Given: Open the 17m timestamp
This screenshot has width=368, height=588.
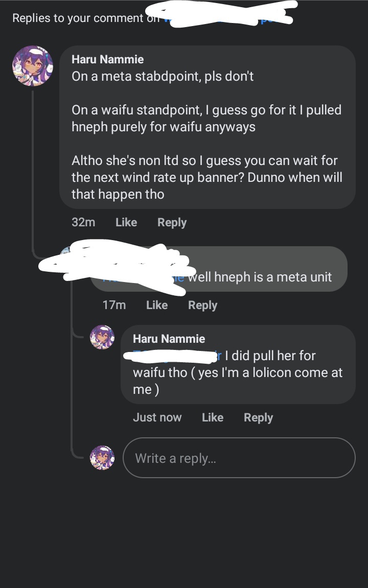Looking at the screenshot, I should 114,305.
